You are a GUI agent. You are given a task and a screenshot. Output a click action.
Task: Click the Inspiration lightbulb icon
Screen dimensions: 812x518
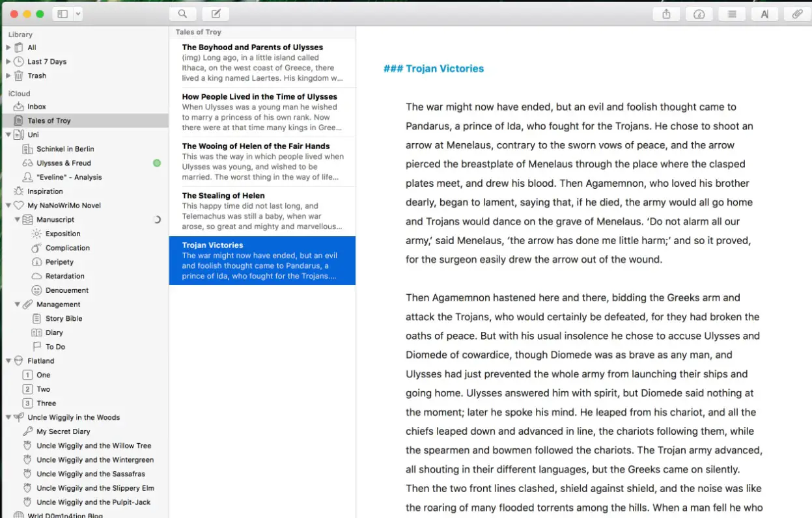tap(19, 191)
